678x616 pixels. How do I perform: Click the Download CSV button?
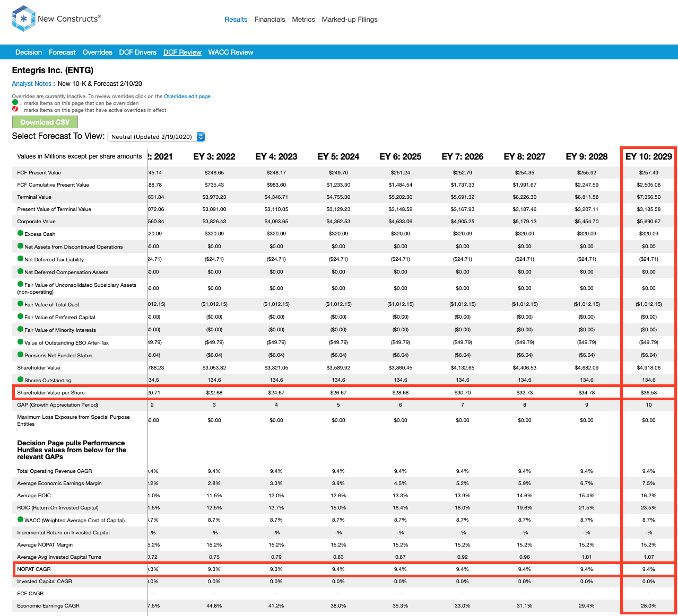[45, 122]
